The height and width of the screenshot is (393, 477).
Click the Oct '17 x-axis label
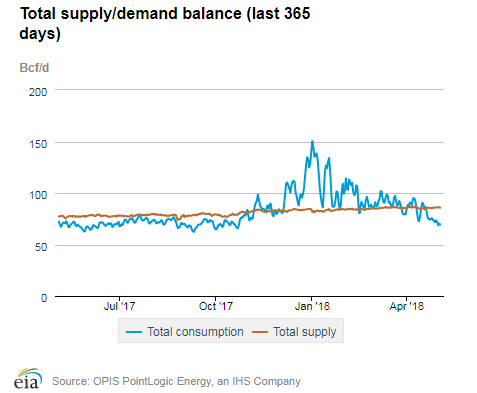(x=216, y=306)
